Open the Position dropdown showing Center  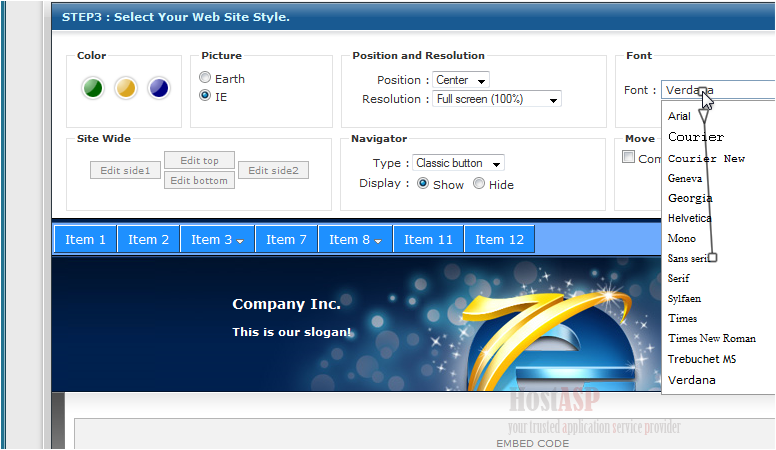[461, 80]
